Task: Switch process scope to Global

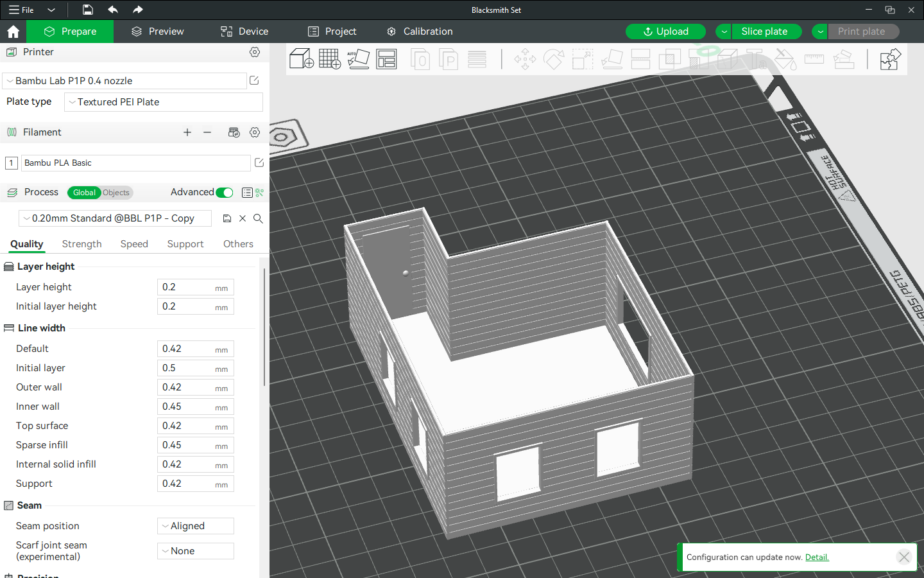Action: [x=84, y=193]
